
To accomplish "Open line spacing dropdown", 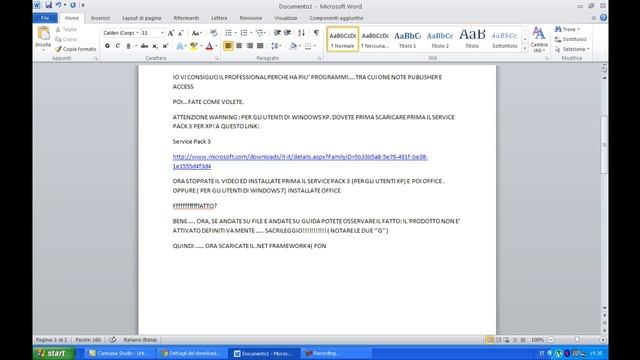I will 276,46.
